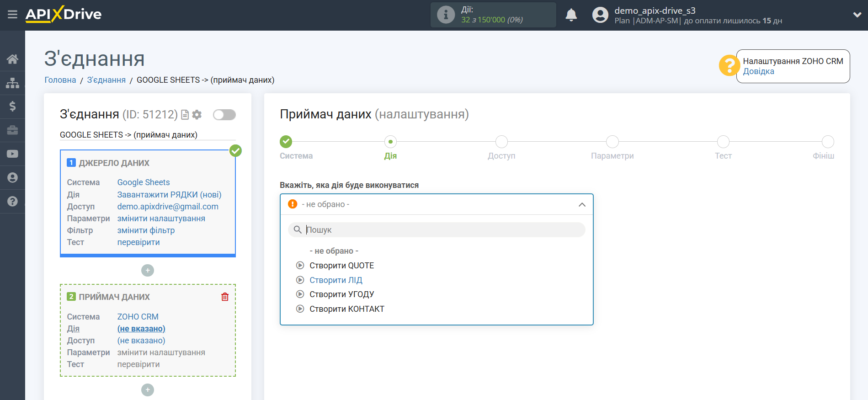
Task: Go to Головна breadcrumb
Action: tap(60, 80)
